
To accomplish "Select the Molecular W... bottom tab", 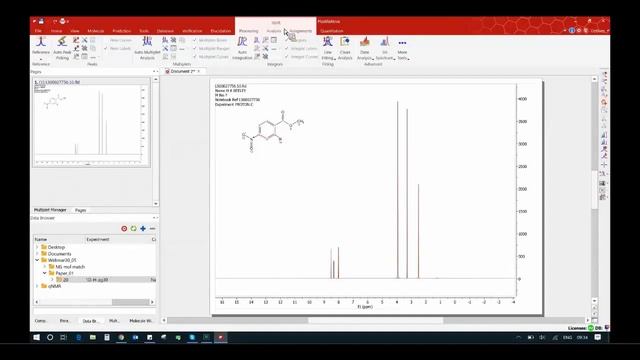I will tap(140, 321).
